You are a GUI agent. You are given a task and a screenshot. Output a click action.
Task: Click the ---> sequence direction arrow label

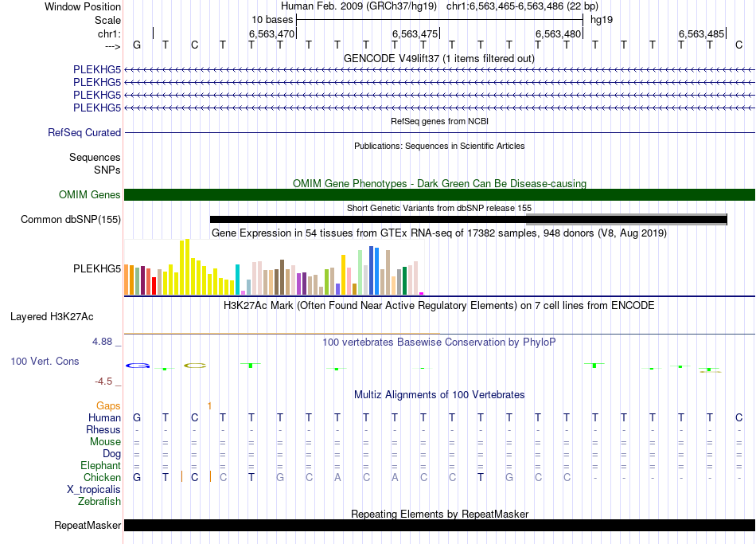point(112,46)
